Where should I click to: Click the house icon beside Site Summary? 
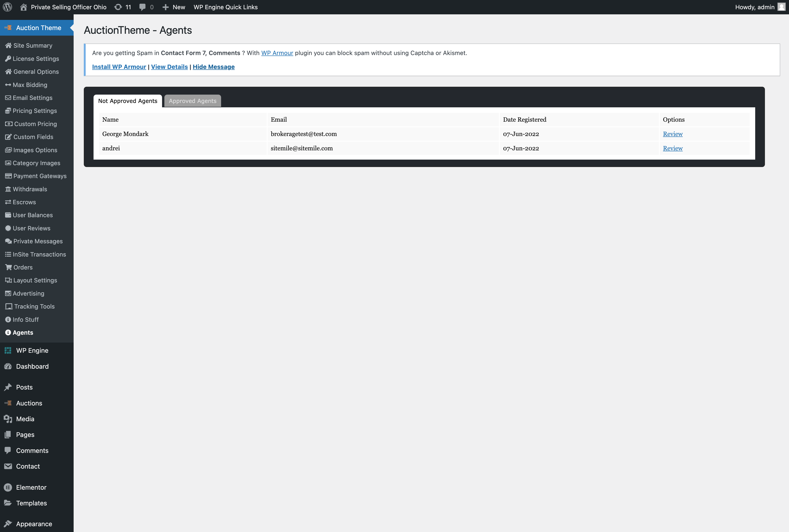tap(8, 46)
